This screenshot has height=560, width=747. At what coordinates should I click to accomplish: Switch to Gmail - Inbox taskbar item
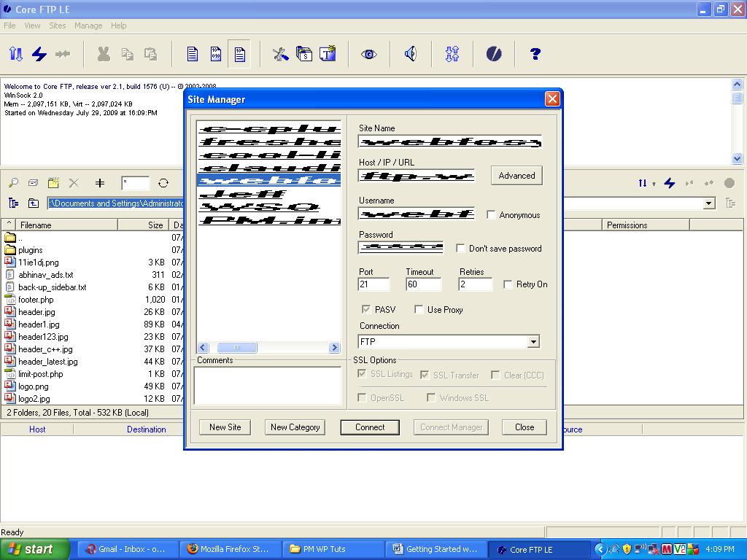(x=127, y=549)
